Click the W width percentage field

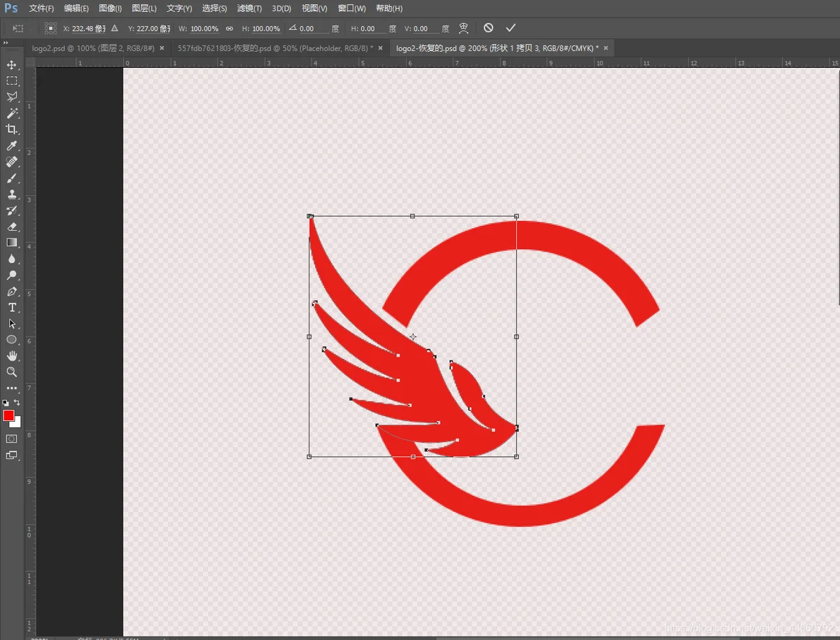click(204, 29)
